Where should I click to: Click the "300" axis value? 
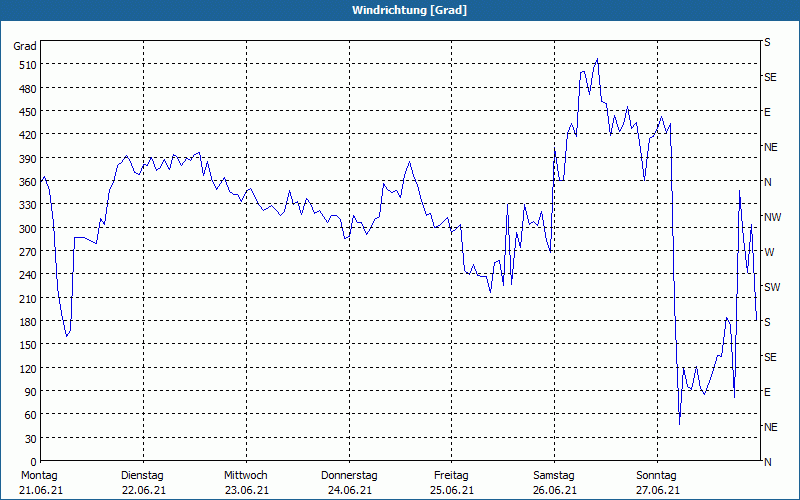(28, 229)
